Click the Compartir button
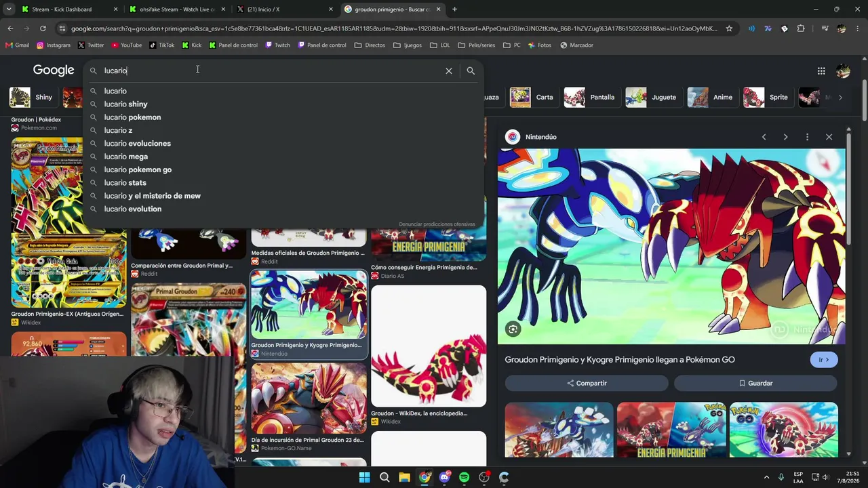The image size is (868, 488). [x=587, y=383]
